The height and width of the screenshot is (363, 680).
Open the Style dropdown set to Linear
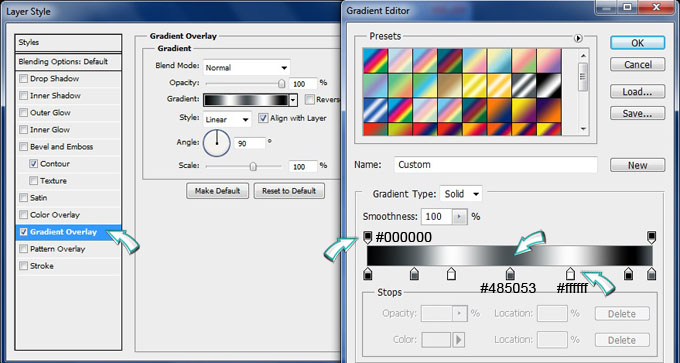[227, 119]
